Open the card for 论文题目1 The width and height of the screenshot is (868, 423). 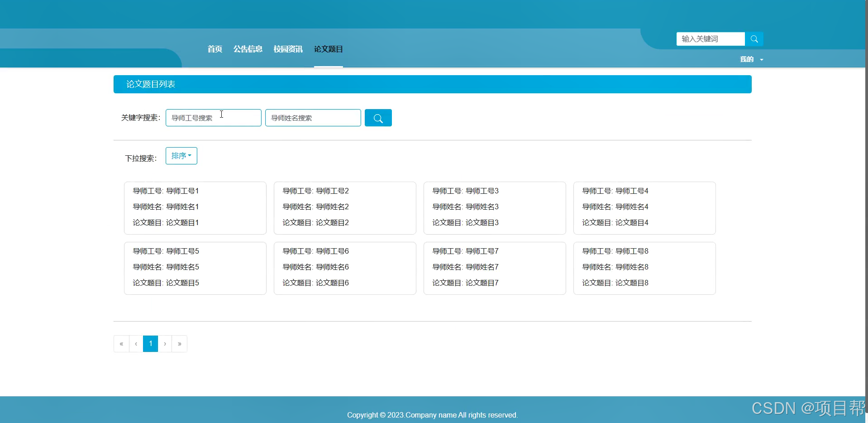click(195, 208)
